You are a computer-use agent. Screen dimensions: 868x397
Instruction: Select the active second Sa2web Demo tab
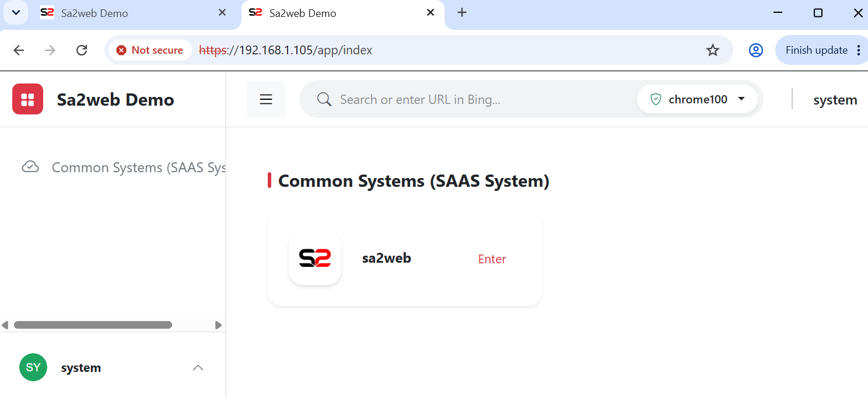[x=342, y=13]
